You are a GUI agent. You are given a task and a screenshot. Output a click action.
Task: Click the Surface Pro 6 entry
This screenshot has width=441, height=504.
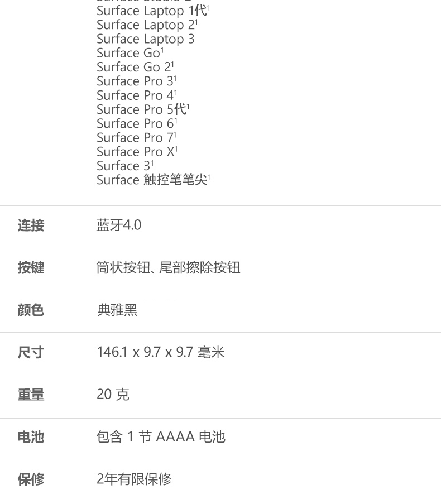tap(137, 124)
